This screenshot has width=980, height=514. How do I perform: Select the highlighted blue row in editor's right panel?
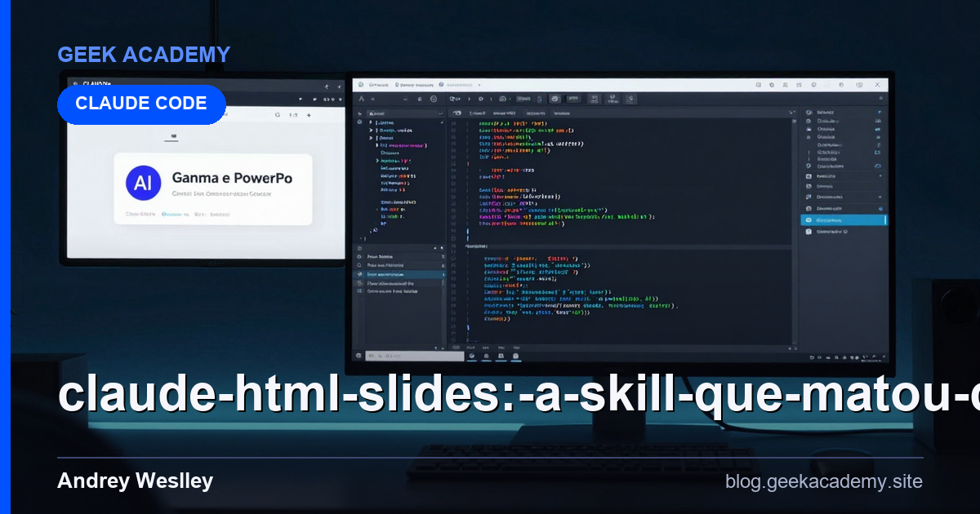[844, 220]
